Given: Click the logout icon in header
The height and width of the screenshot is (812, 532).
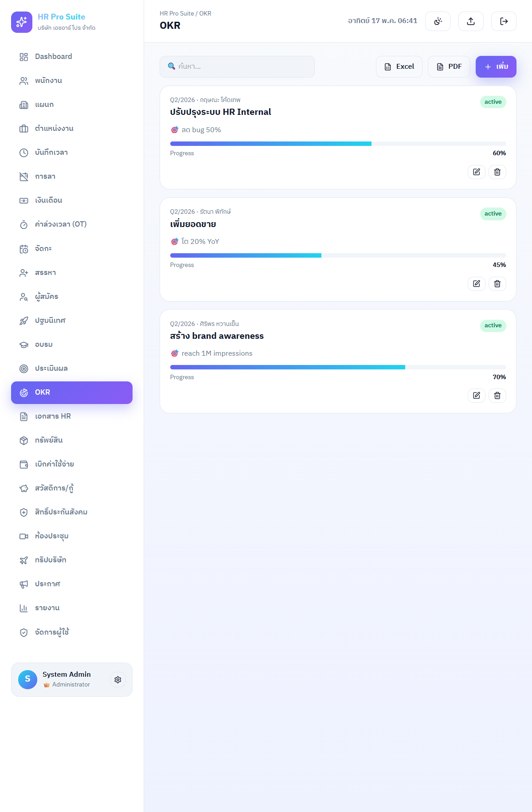Looking at the screenshot, I should (504, 21).
